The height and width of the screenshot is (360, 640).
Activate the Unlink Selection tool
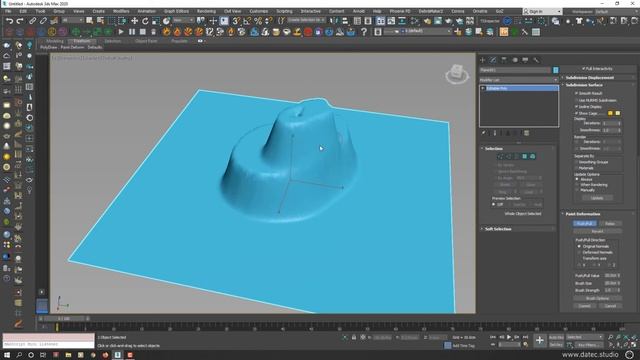[43, 20]
